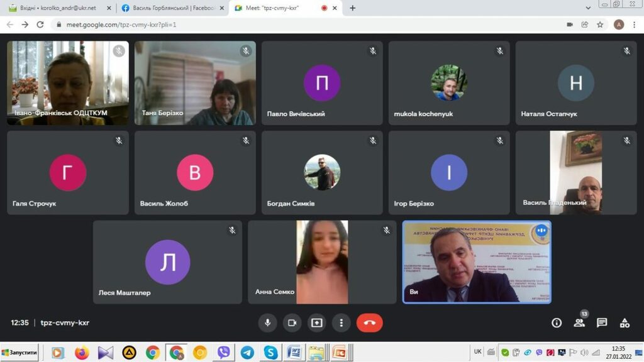The image size is (644, 362).
Task: Open the Activities panel icon
Action: click(x=625, y=322)
